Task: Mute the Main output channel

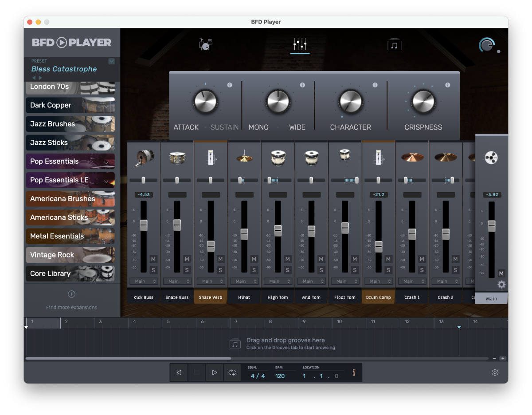Action: 501,273
